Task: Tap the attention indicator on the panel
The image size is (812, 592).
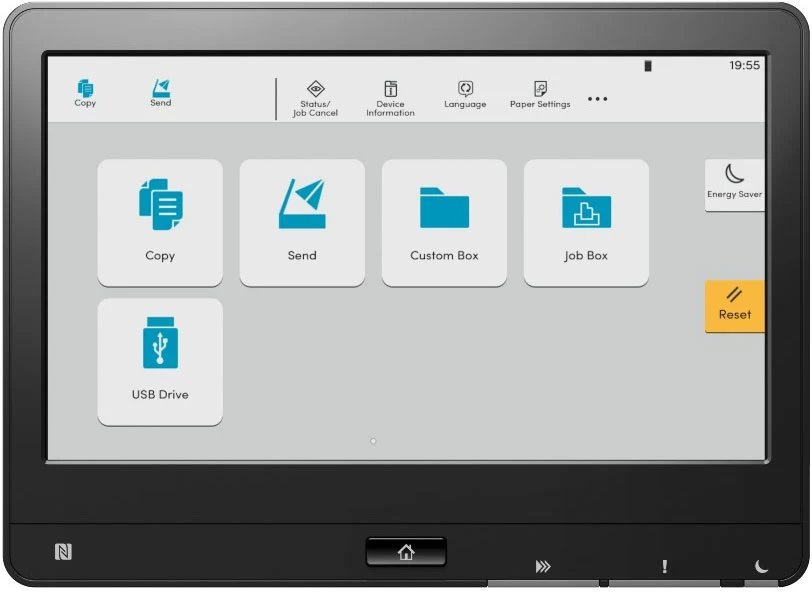Action: pyautogui.click(x=664, y=566)
